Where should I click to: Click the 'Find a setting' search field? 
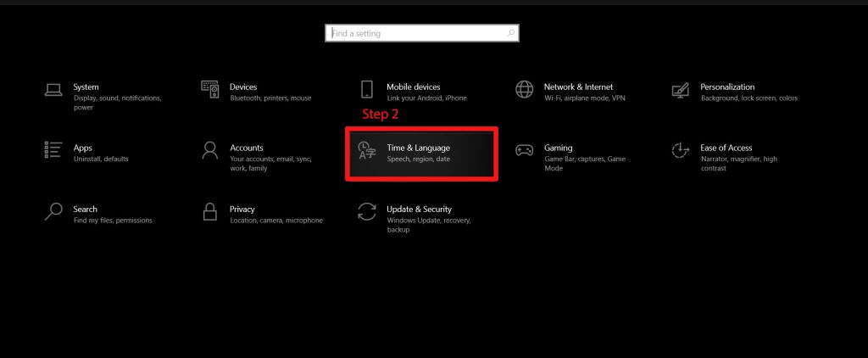click(422, 33)
